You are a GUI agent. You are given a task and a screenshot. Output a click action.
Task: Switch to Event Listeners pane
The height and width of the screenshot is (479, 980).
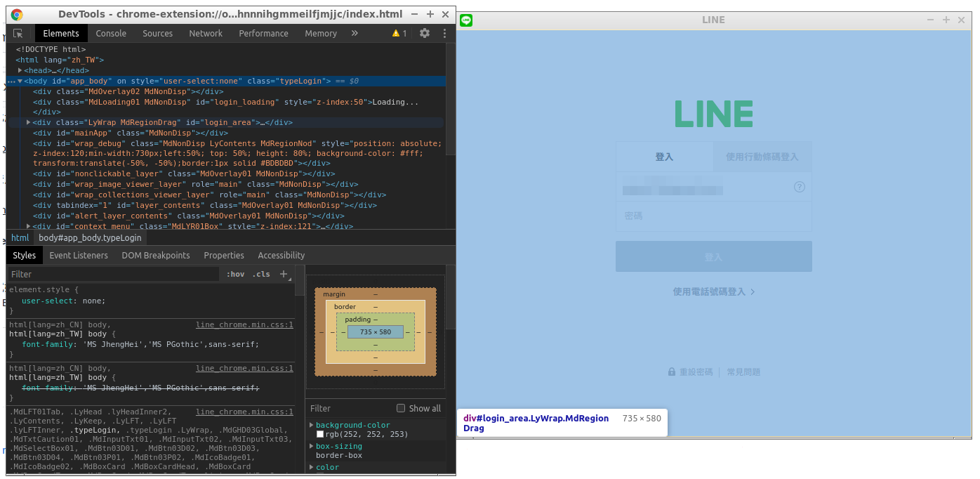[x=79, y=255]
